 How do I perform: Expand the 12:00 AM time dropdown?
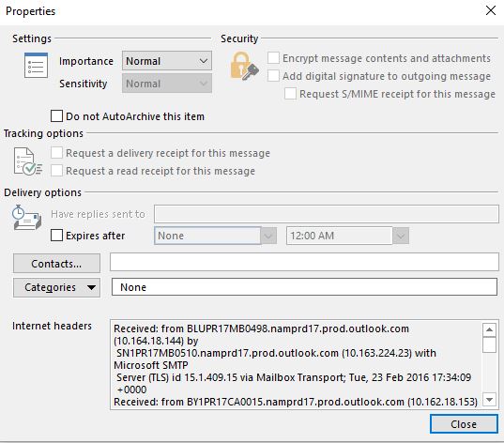[x=401, y=236]
